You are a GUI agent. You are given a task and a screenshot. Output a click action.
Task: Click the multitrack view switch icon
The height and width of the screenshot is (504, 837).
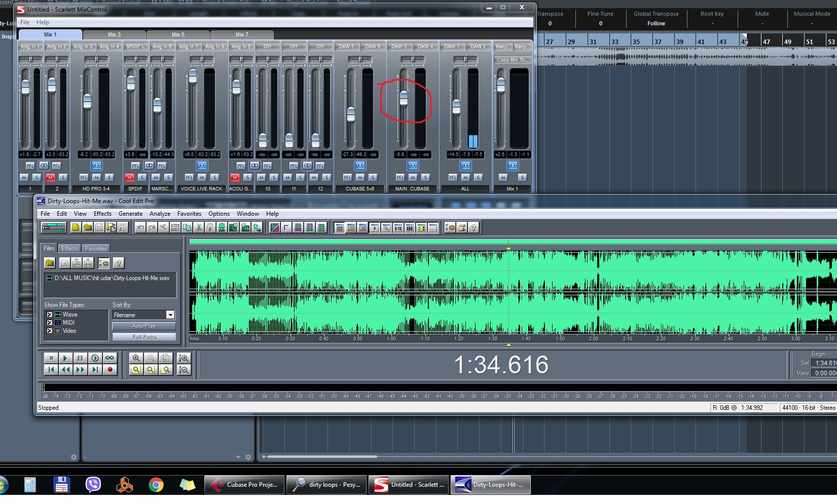(53, 228)
